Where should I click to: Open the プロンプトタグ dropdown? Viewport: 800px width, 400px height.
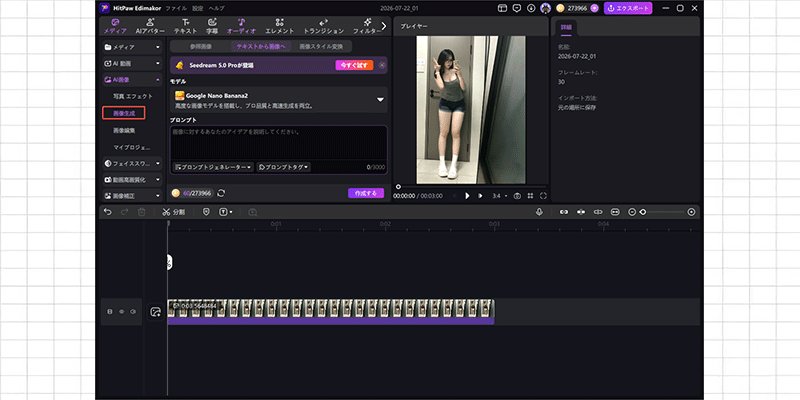pos(284,167)
